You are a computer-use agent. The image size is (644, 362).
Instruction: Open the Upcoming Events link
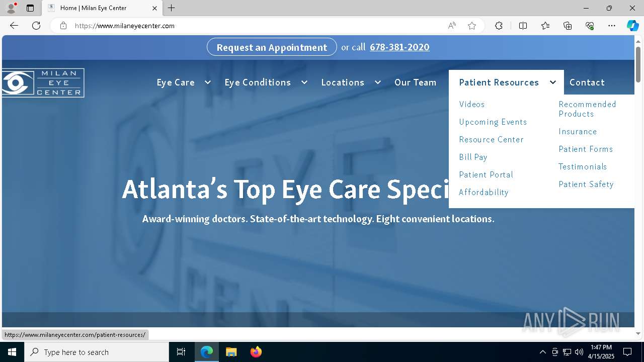point(493,122)
